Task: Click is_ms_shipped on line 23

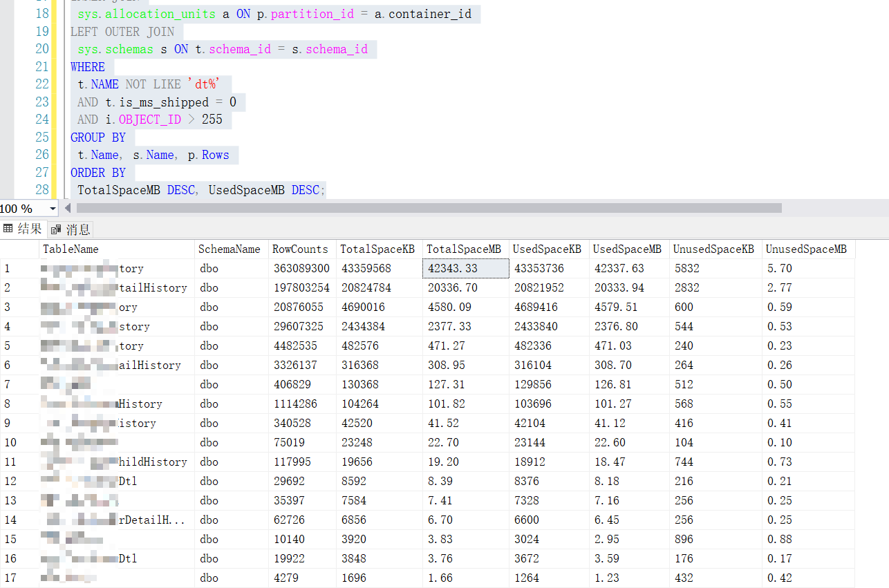Action: (164, 102)
